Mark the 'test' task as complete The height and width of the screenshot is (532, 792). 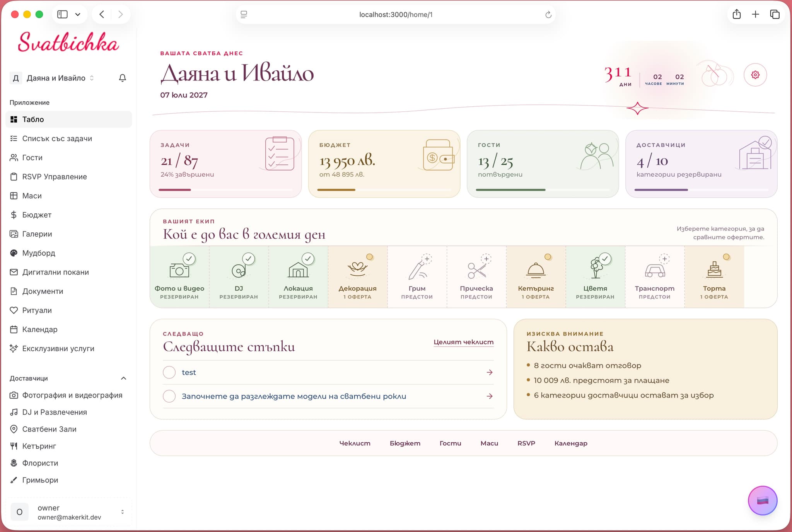click(169, 372)
